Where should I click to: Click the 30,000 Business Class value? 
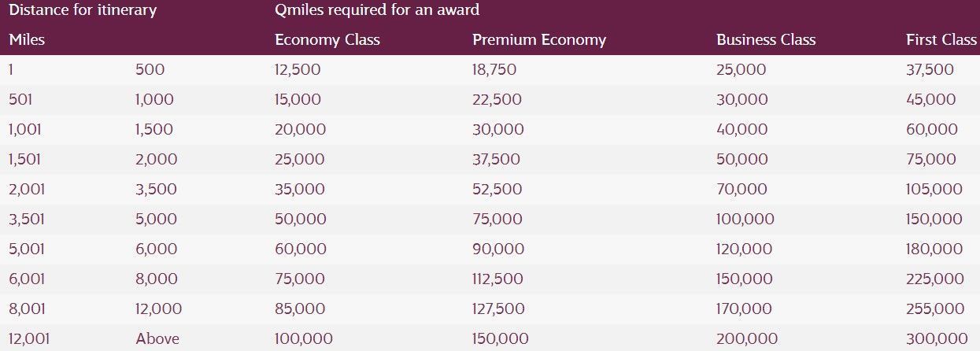point(741,99)
